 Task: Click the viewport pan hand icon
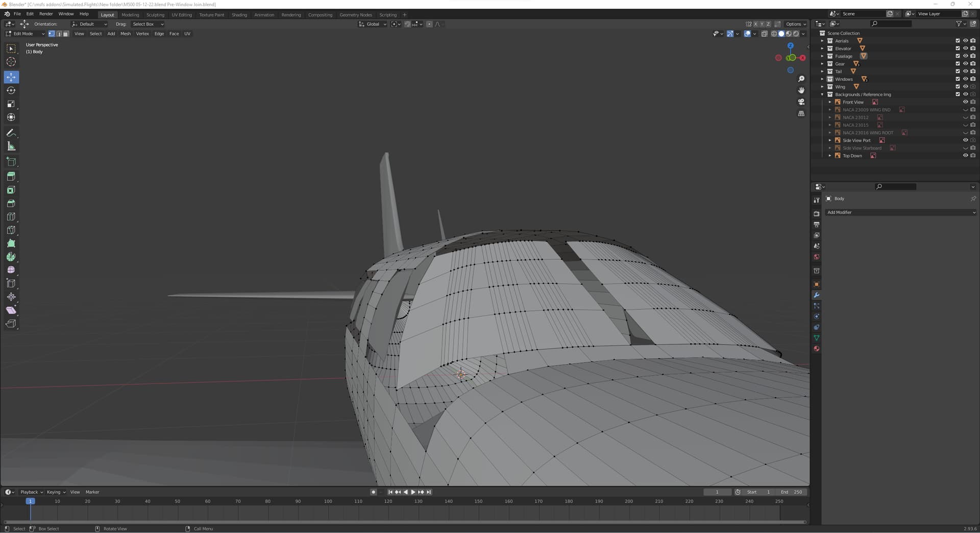(801, 90)
